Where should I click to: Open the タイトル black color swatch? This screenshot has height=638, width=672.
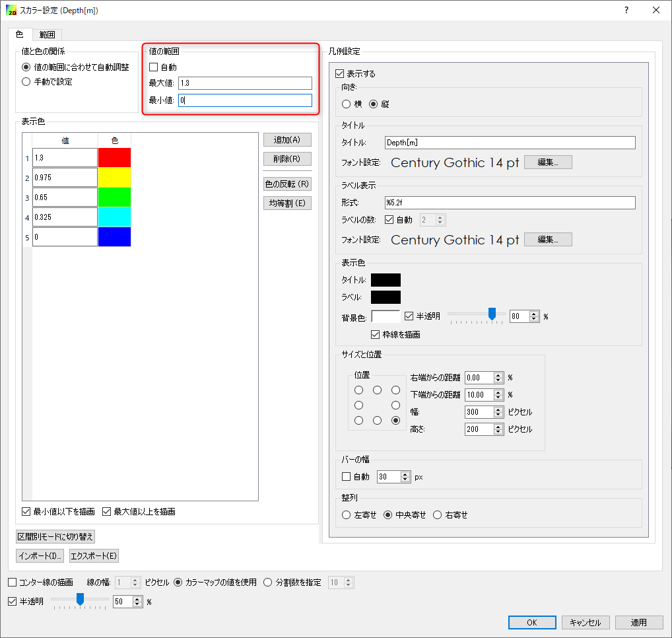[386, 280]
